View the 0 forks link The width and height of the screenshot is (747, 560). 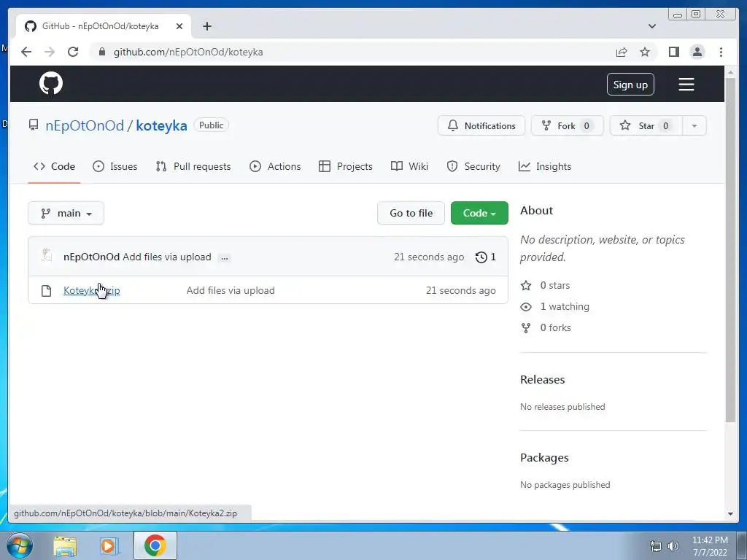click(x=546, y=327)
